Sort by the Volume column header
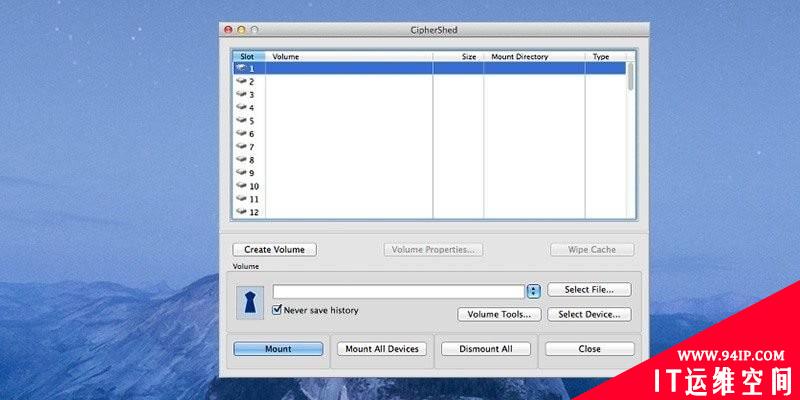Screen dimensions: 800x400 [349, 57]
